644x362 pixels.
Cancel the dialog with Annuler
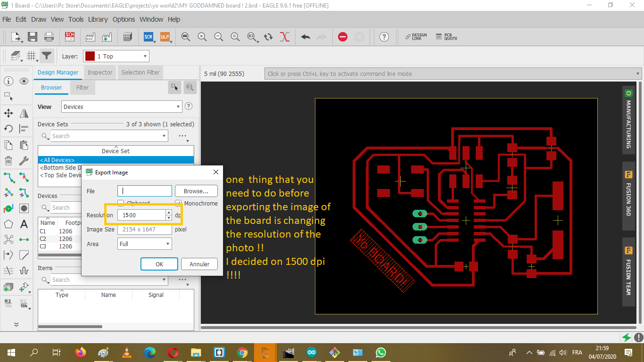point(199,264)
